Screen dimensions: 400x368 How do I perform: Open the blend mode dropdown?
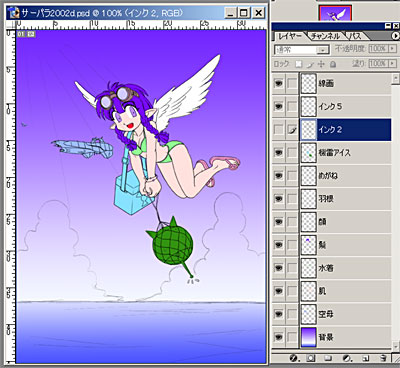tap(302, 50)
